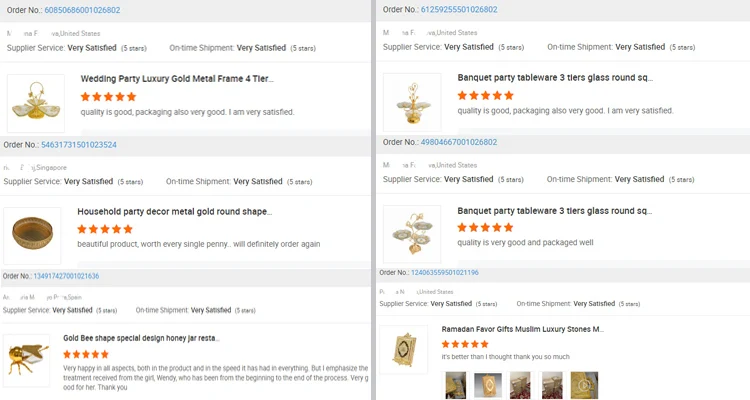Click star rating of Gold Bee honey jar review

86,354
